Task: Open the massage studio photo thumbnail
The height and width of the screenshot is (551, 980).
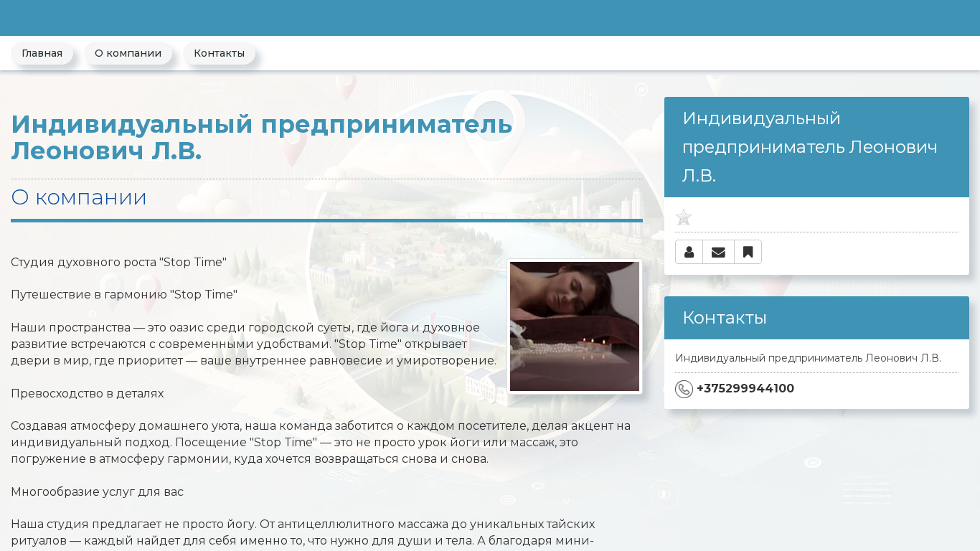Action: [575, 326]
